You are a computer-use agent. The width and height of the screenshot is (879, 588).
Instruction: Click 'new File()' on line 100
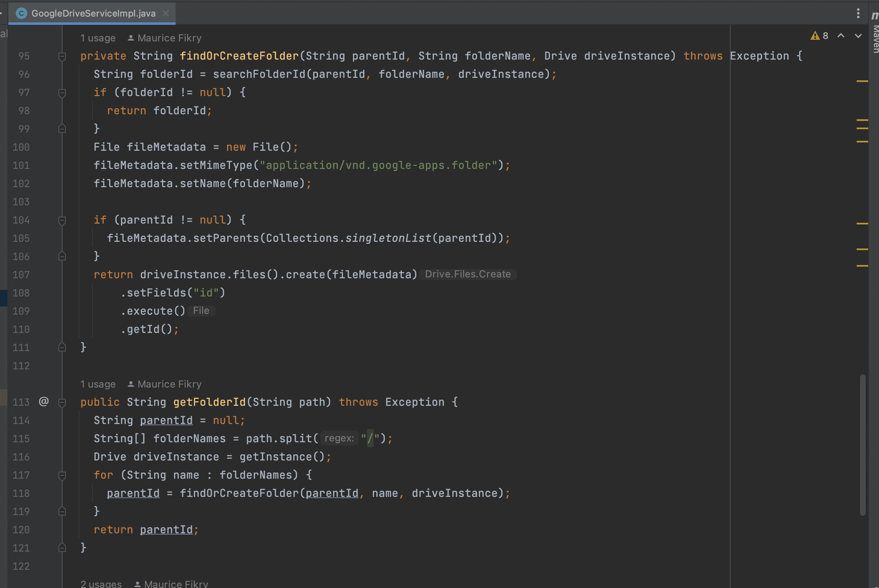point(259,147)
